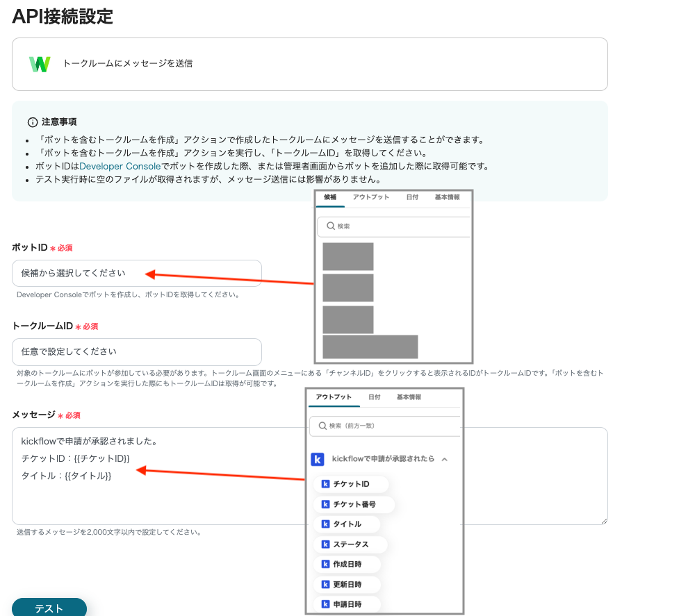Insert the タイトル output chip
Viewport: 688px width, 616px height.
point(347,524)
